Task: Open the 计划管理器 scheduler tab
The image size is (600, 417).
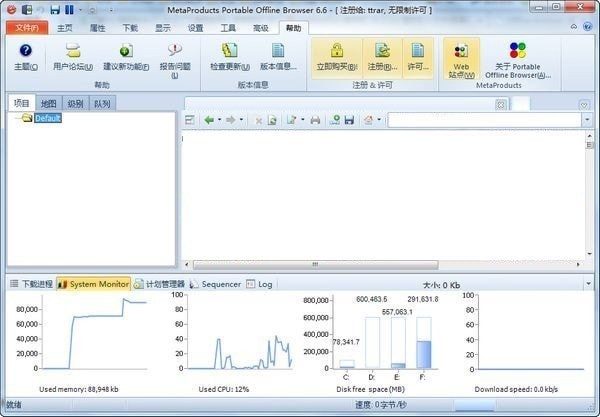Action: click(x=159, y=284)
